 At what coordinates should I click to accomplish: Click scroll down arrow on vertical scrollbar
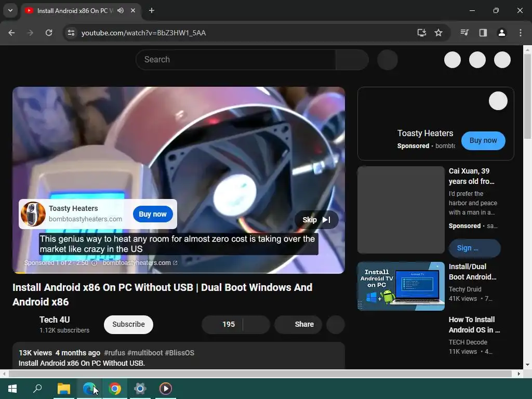527,365
